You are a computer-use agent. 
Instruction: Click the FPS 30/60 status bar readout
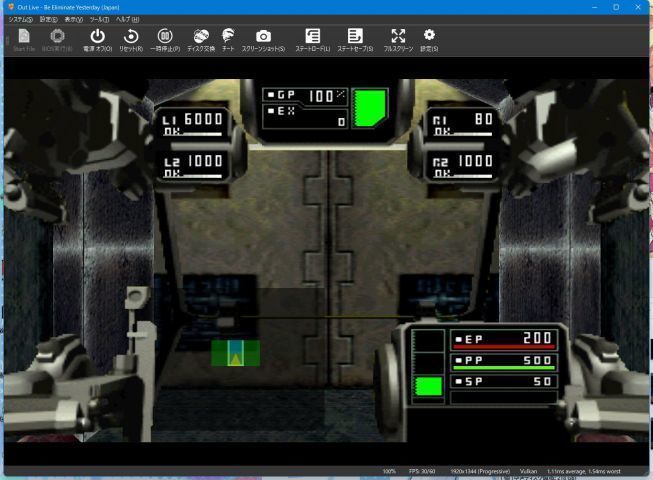pos(422,471)
